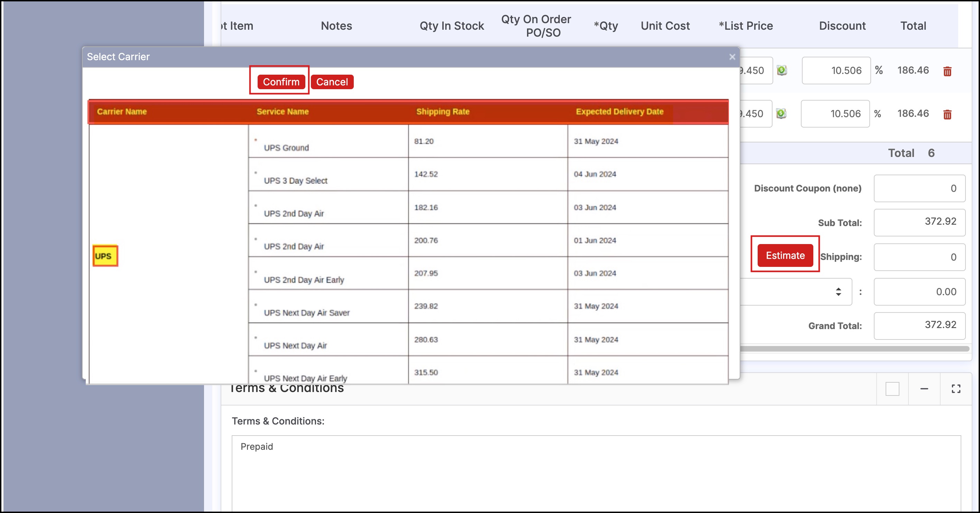Click the green price icon in first row
This screenshot has width=980, height=513.
click(782, 71)
